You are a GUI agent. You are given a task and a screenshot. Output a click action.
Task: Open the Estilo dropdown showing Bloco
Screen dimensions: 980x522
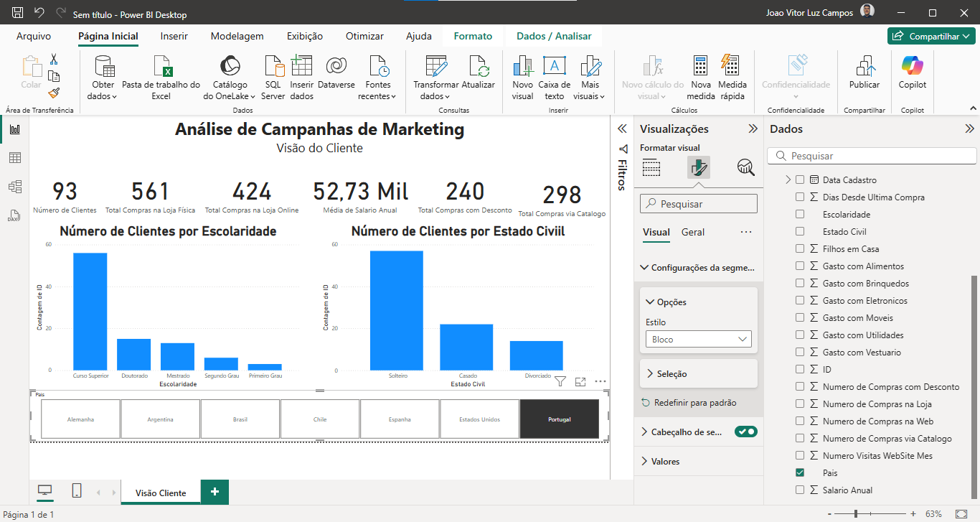pyautogui.click(x=699, y=339)
